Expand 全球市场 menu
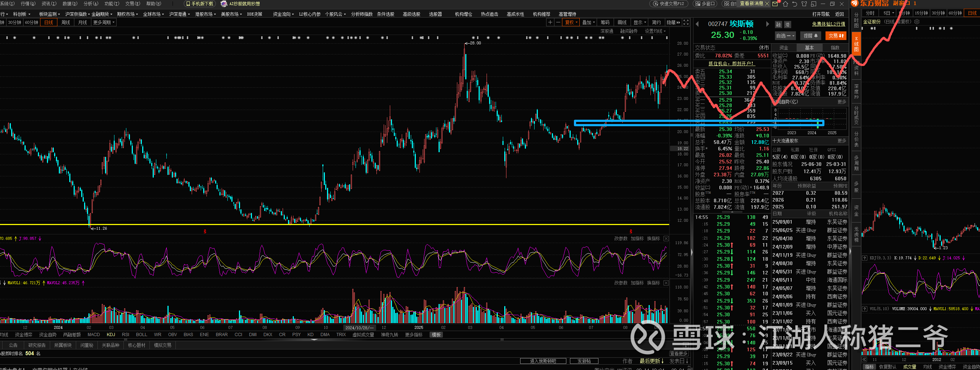This screenshot has height=370, width=980. [x=153, y=14]
